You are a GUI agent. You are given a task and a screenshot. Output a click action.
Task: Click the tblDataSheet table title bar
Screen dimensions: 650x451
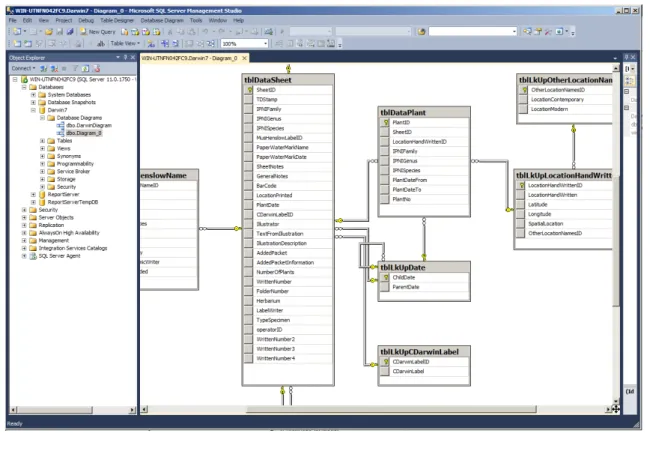point(288,80)
